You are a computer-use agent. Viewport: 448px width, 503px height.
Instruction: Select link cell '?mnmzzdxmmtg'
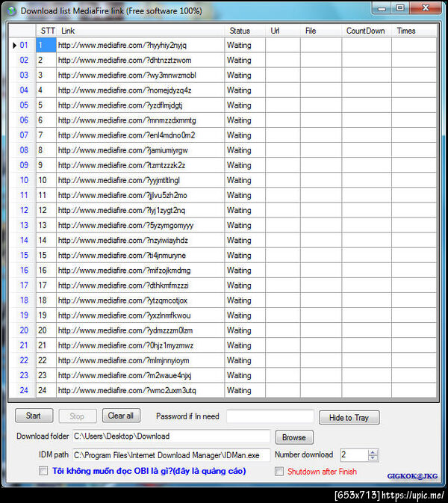coord(140,120)
